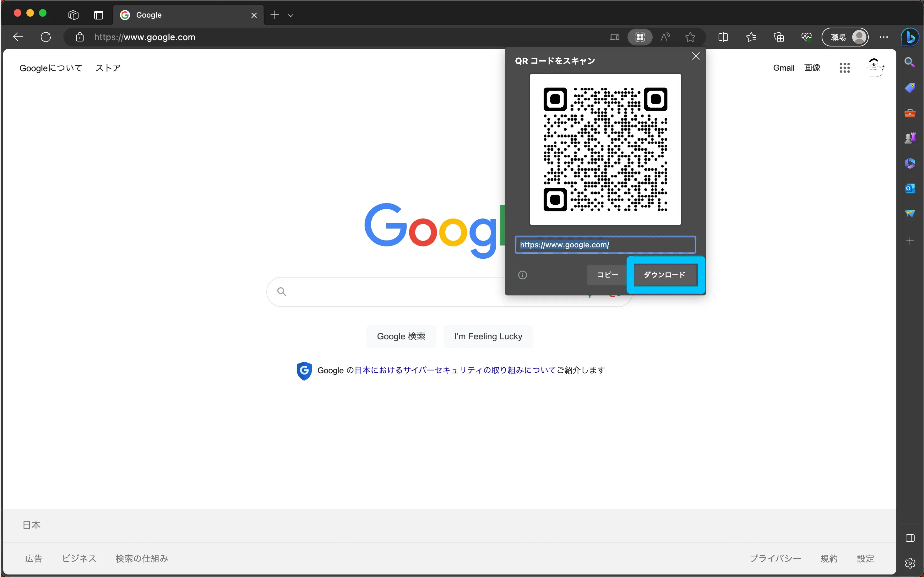The image size is (924, 577).
Task: Open the 検索の仕組み footer link
Action: coord(142,559)
